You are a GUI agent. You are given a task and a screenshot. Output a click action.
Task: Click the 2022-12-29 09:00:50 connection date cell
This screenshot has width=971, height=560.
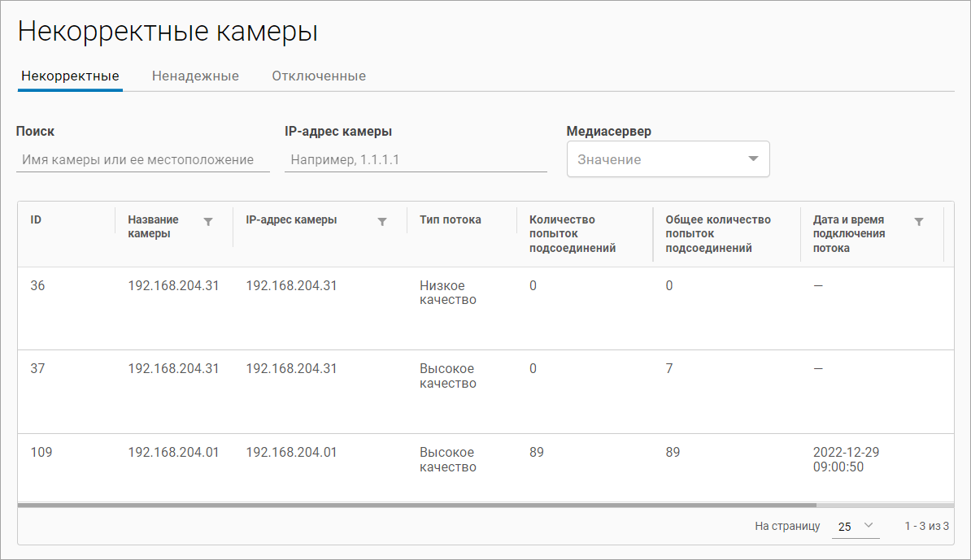[x=846, y=459]
